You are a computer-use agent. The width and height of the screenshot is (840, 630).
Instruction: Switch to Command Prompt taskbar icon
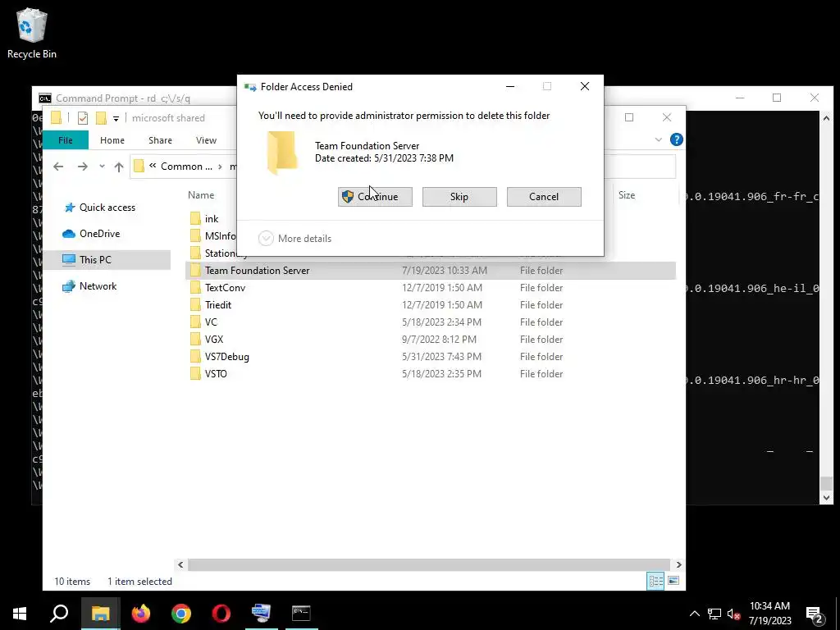click(302, 614)
